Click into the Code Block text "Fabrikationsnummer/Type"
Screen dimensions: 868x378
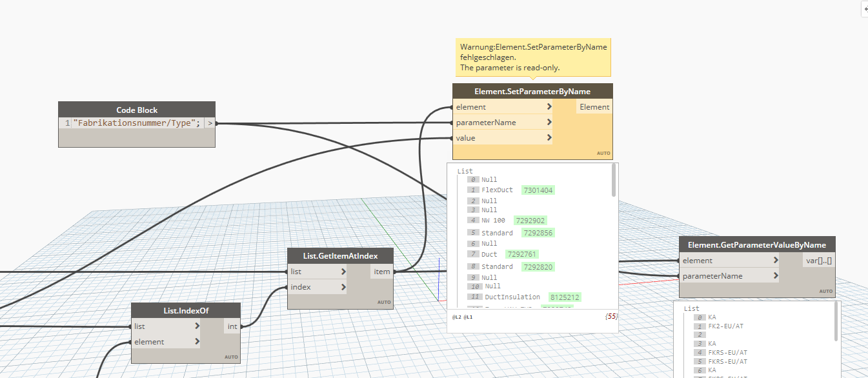(136, 123)
